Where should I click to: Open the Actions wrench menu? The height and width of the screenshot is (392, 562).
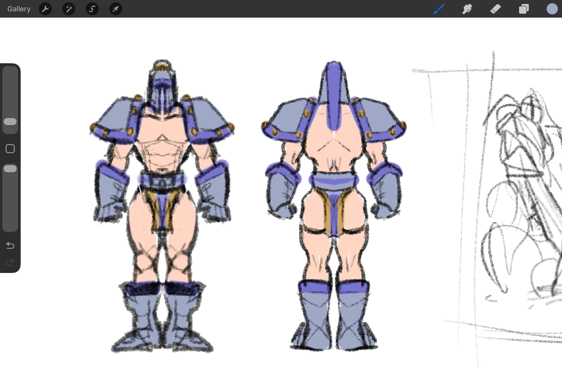pyautogui.click(x=45, y=9)
